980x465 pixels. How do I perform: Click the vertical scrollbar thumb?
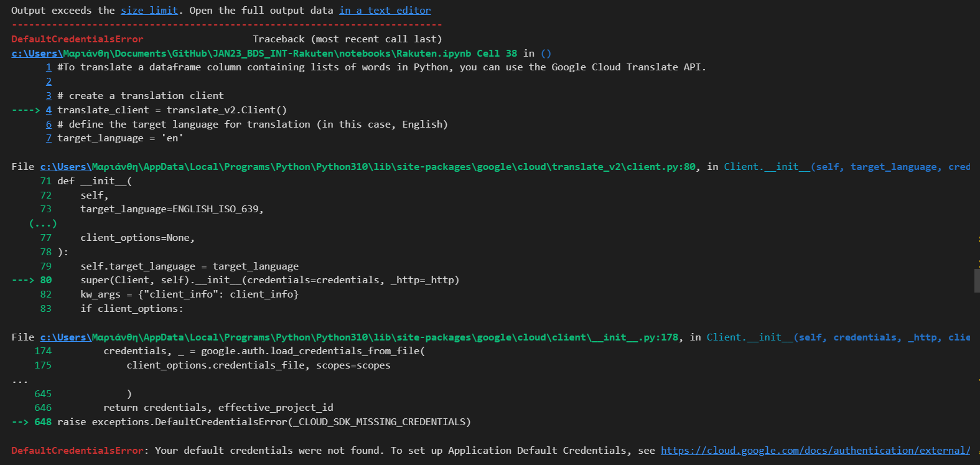click(977, 280)
